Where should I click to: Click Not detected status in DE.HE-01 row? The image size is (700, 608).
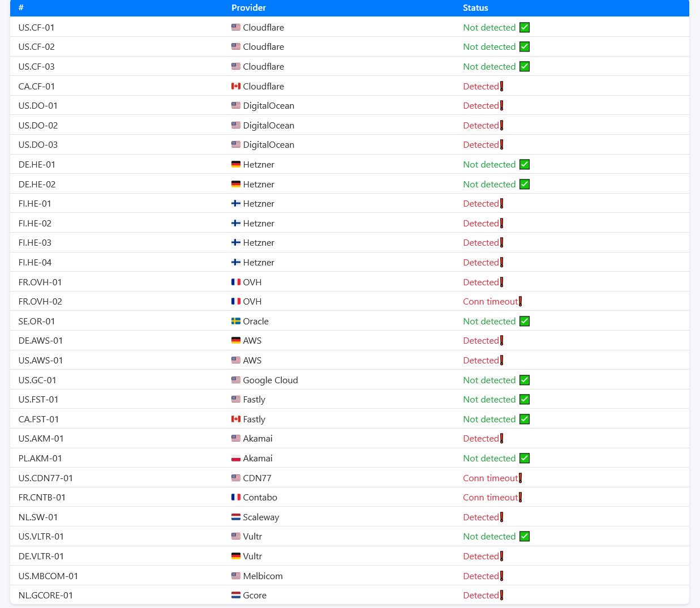489,164
